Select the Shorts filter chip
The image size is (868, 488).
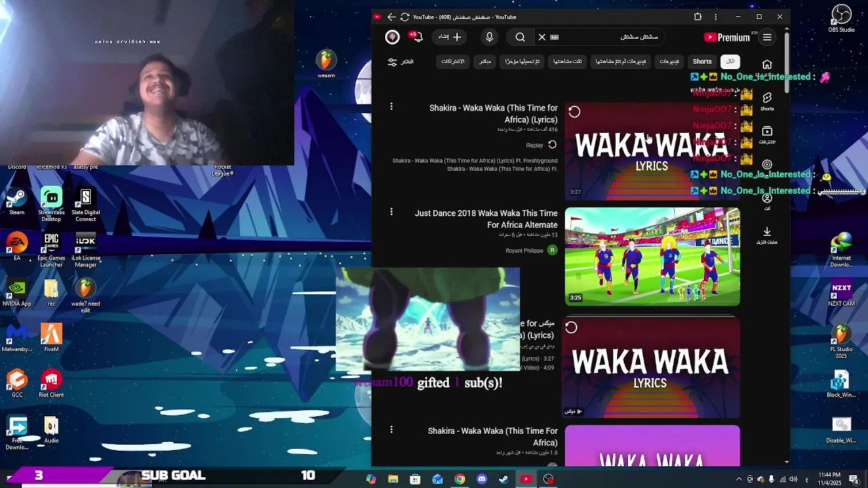click(702, 62)
